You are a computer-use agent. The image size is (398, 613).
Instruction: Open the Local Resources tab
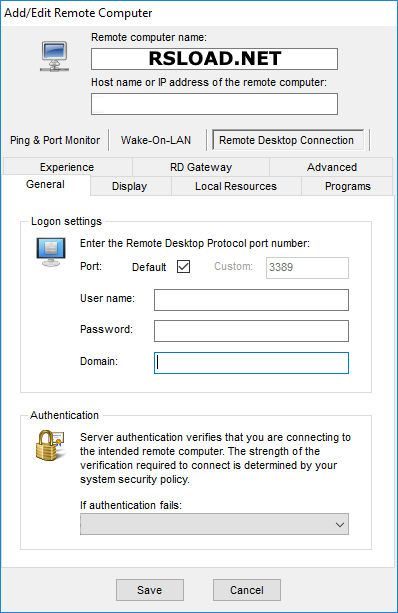(236, 186)
